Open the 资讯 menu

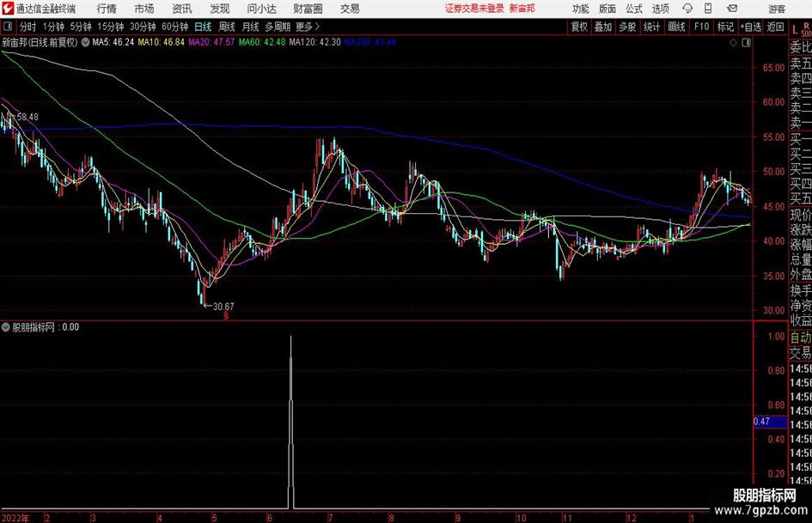point(182,9)
